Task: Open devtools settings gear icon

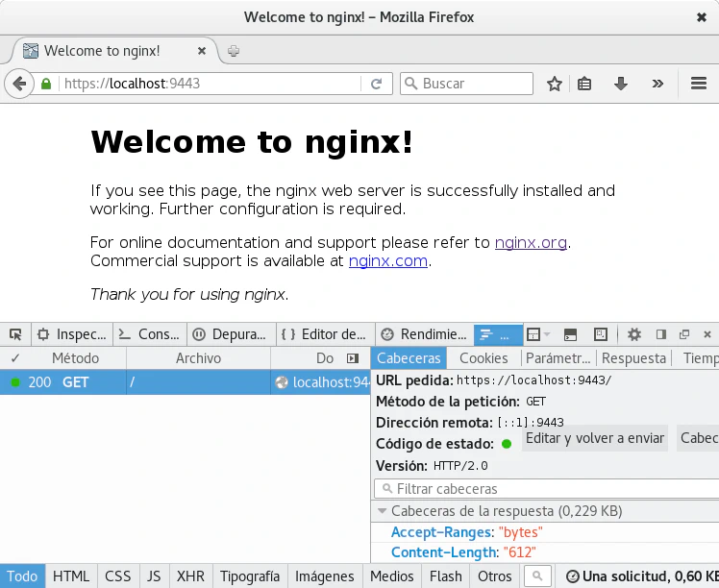Action: 633,334
